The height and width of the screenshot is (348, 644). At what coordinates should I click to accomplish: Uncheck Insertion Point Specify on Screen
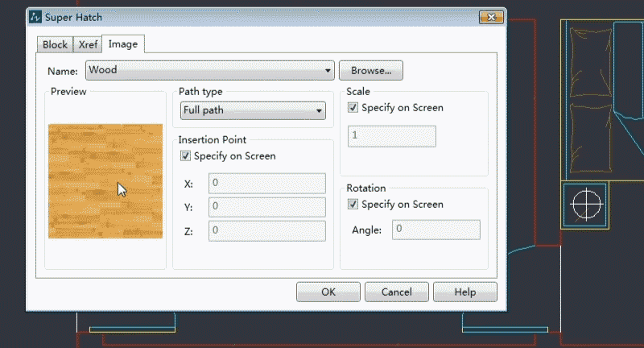point(186,156)
